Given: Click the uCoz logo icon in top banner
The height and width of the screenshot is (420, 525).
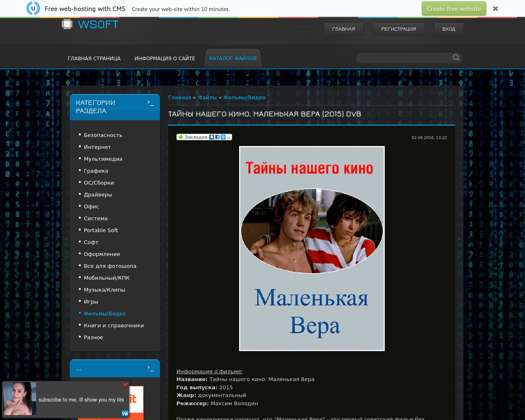Looking at the screenshot, I should (33, 8).
